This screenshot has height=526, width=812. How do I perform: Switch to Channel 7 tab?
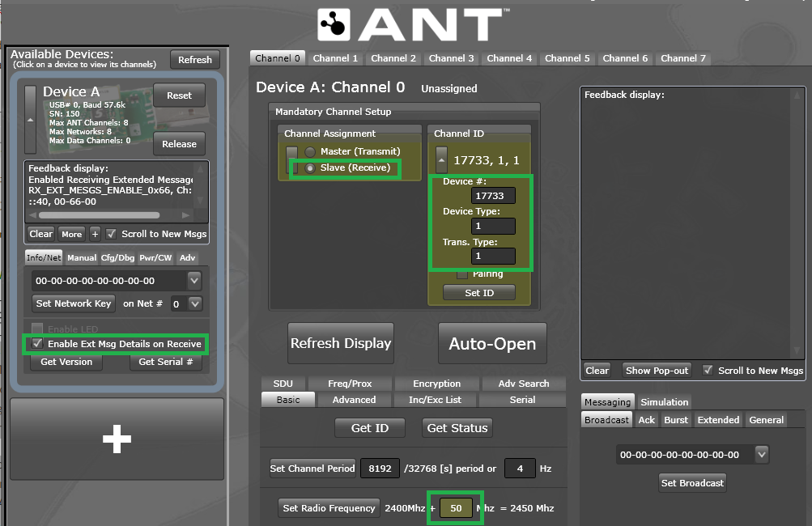pos(683,58)
